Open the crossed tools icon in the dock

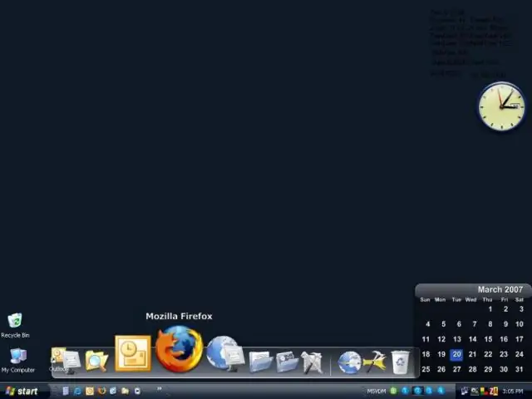[312, 362]
